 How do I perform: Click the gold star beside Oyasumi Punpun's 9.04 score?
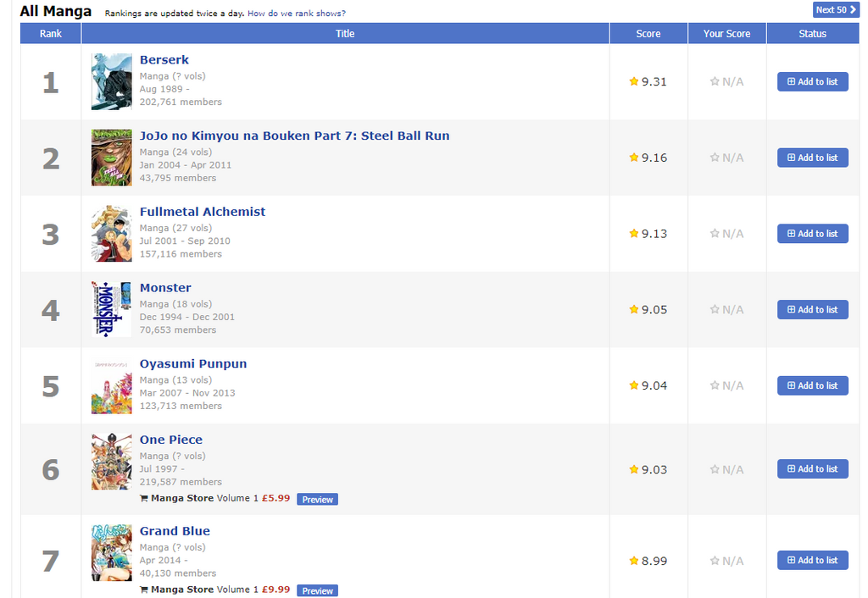(634, 385)
